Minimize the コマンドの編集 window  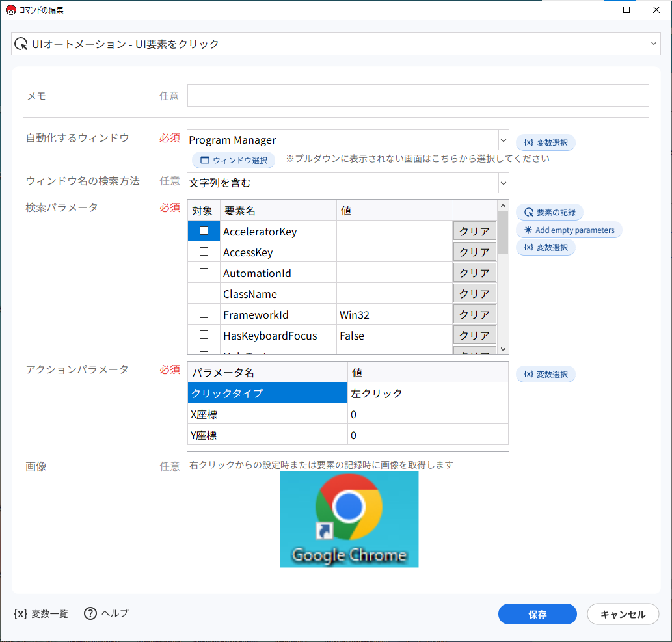click(x=597, y=10)
